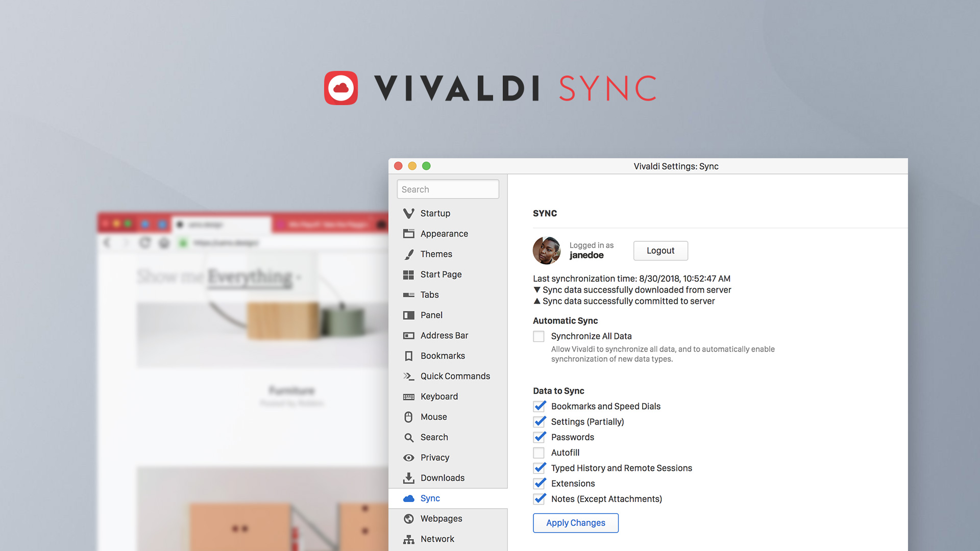Click the Network icon in sidebar
Viewport: 980px width, 551px height.
click(408, 538)
